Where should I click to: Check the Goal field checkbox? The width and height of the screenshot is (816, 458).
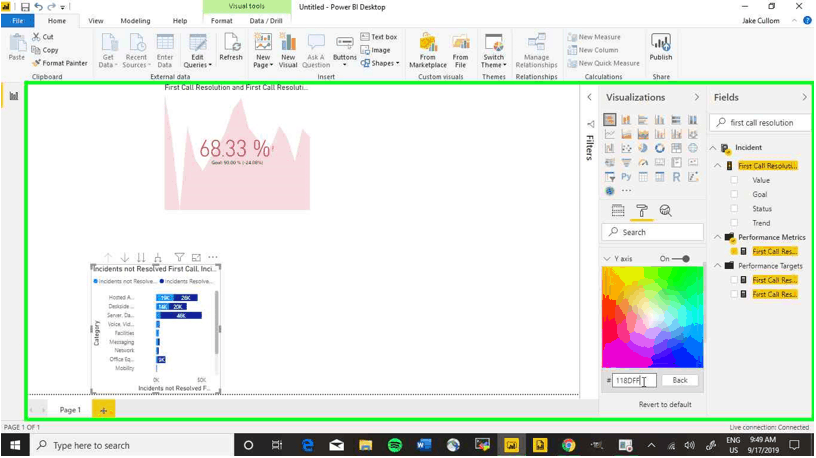[734, 194]
